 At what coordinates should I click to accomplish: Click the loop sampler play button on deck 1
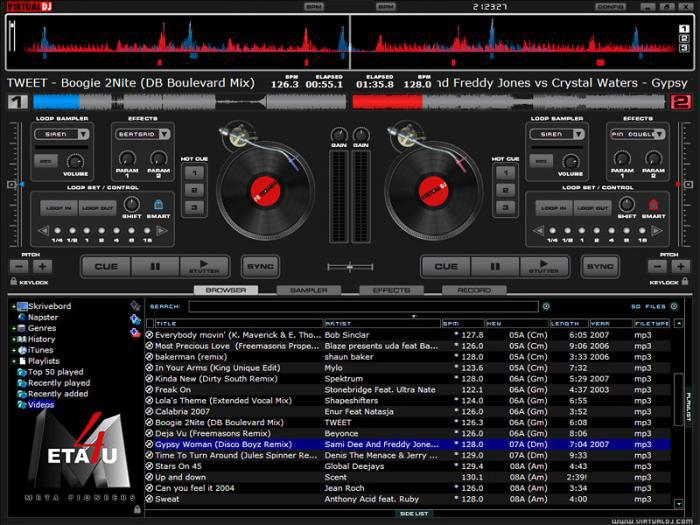[x=46, y=161]
